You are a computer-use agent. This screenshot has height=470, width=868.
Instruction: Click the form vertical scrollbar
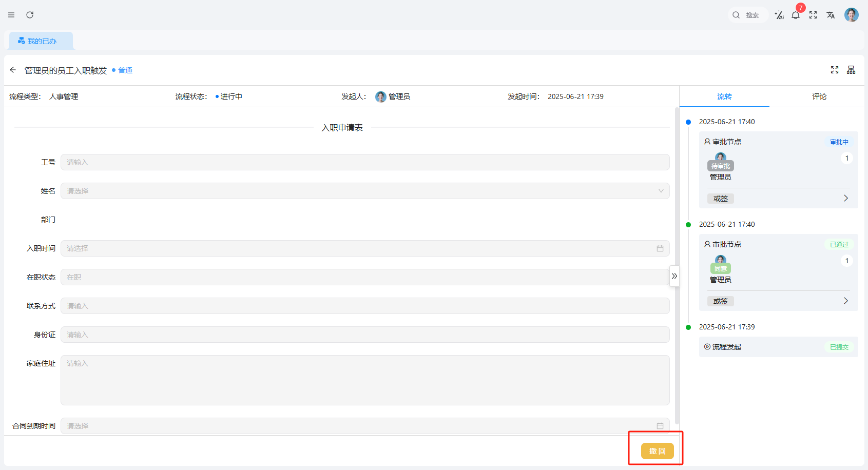point(677,266)
